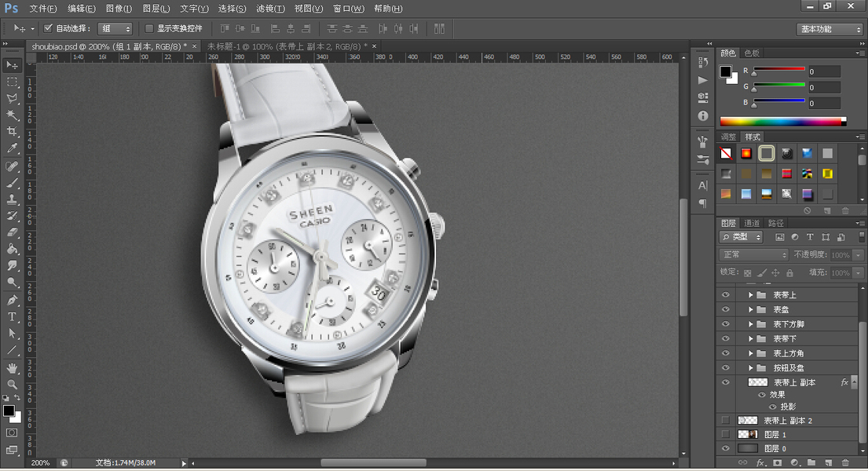Expand the 表下方脚 group

pyautogui.click(x=751, y=323)
